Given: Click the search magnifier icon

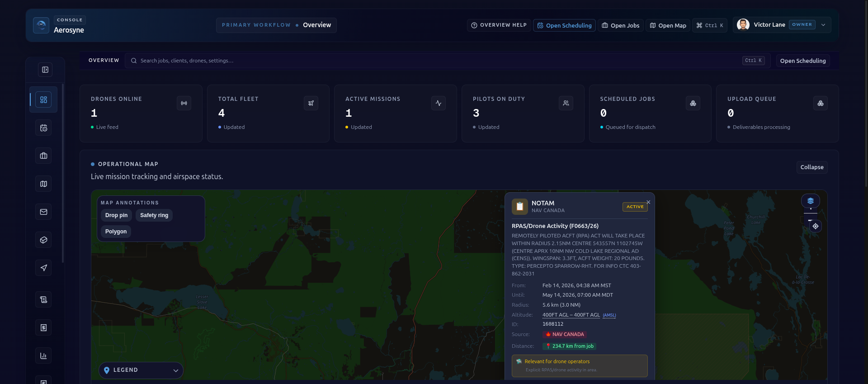Looking at the screenshot, I should [x=134, y=61].
